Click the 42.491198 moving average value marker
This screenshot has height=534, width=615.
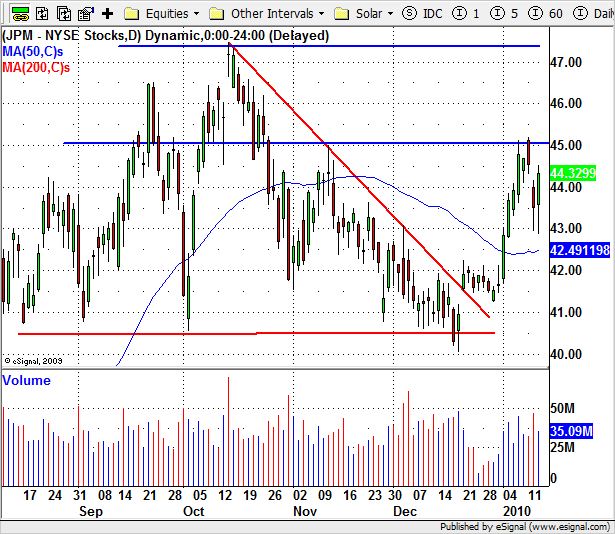click(x=580, y=250)
